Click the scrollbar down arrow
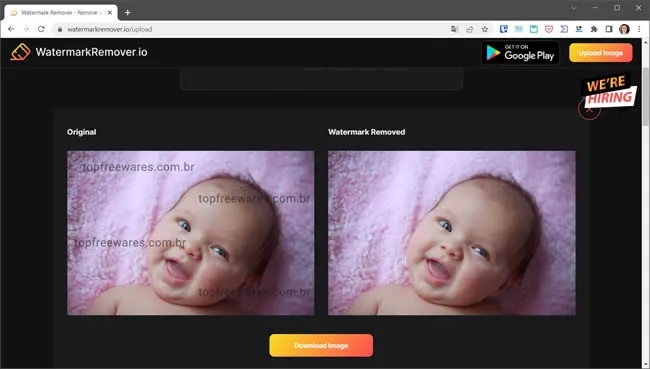This screenshot has width=650, height=369. [x=645, y=365]
